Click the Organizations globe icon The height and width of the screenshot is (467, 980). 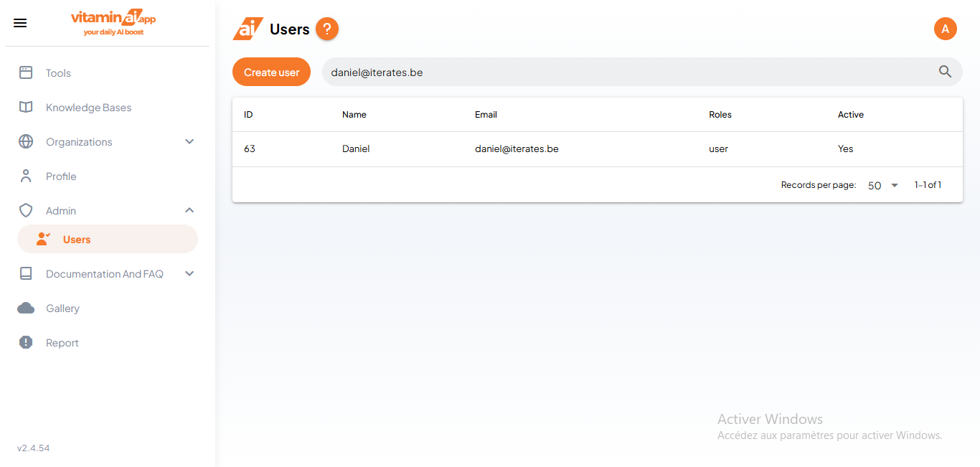(26, 141)
